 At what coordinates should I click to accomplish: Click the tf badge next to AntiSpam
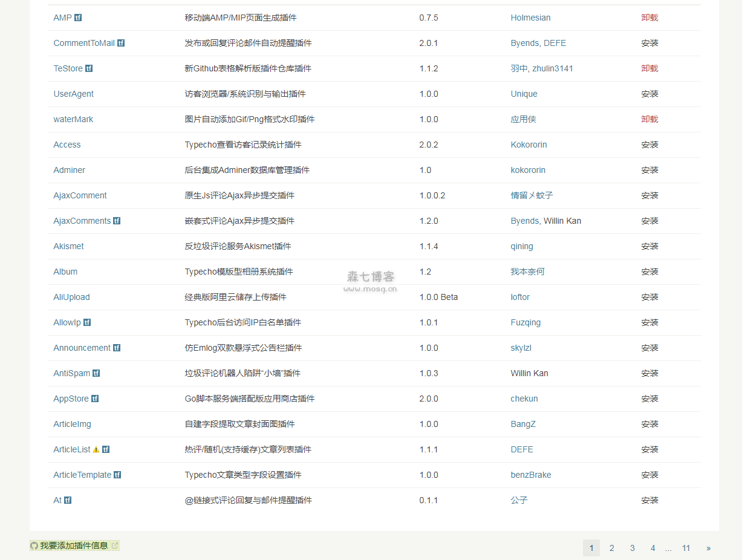96,373
